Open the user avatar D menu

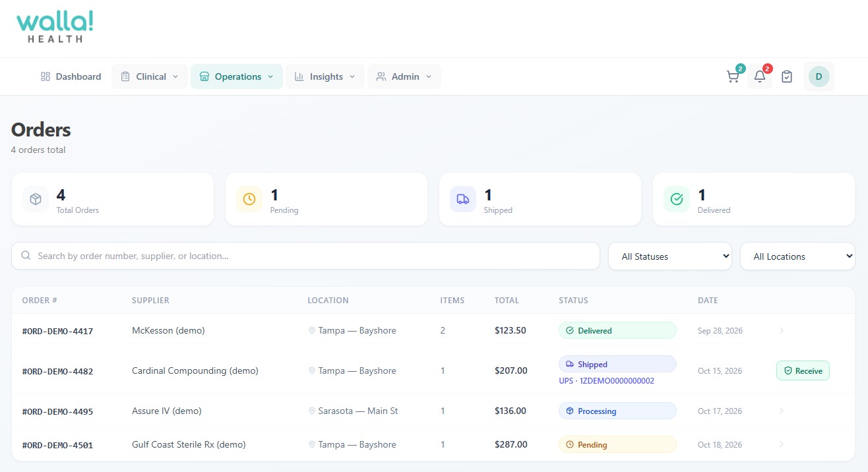point(819,76)
